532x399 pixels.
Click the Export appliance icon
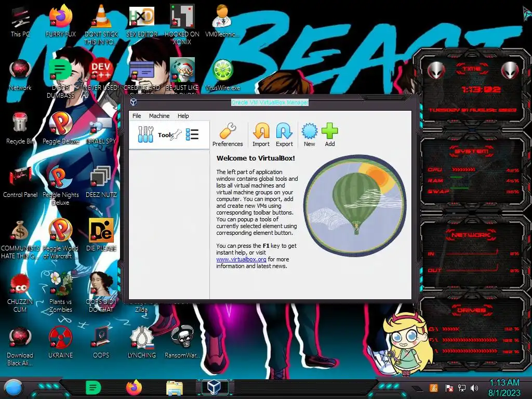coord(284,135)
